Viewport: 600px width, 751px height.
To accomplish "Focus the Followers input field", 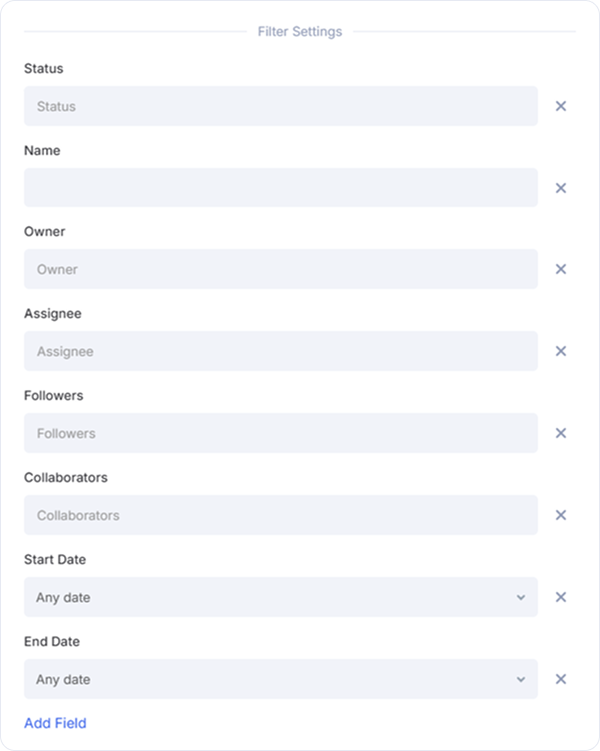I will pyautogui.click(x=280, y=433).
